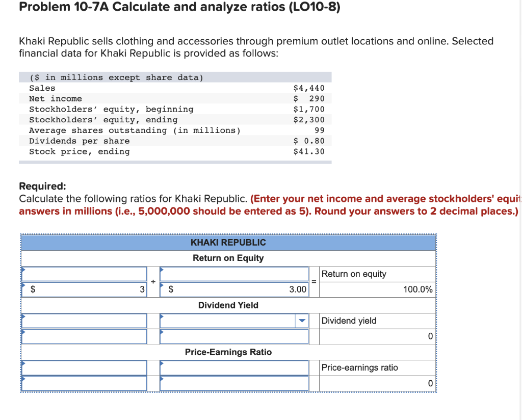522x420 pixels.
Task: Click the Price-Earnings denominator value field
Action: pos(234,383)
